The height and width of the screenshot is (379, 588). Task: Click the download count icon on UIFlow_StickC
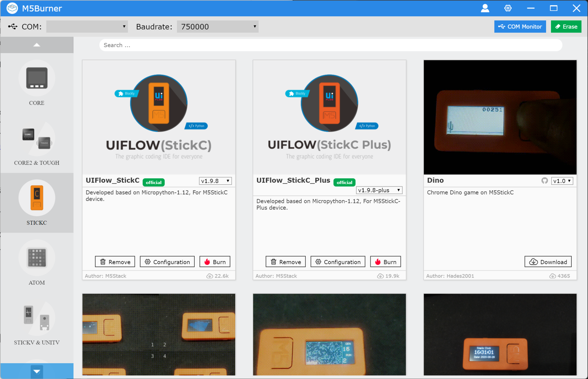(x=210, y=276)
